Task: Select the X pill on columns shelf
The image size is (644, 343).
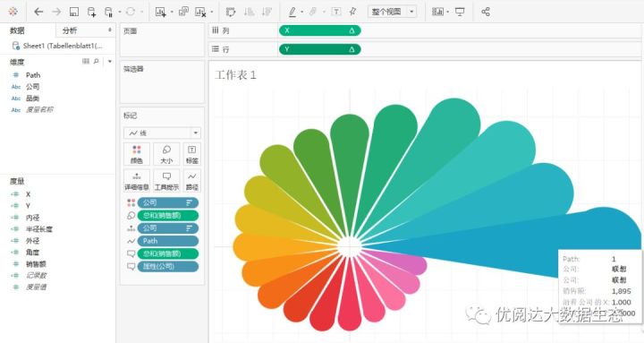Action: tap(319, 30)
